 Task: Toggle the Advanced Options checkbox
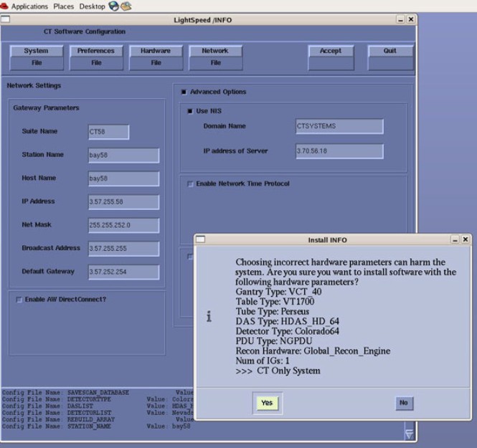(x=184, y=92)
